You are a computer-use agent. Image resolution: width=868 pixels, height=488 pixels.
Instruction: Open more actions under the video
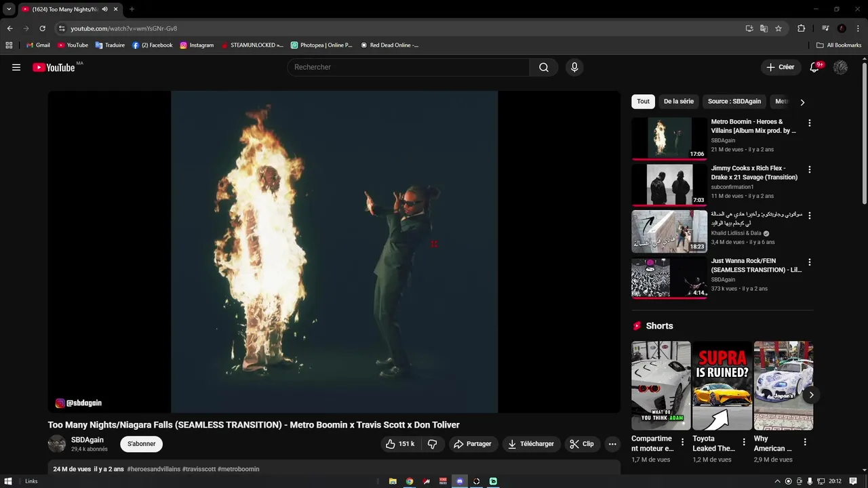[612, 444]
